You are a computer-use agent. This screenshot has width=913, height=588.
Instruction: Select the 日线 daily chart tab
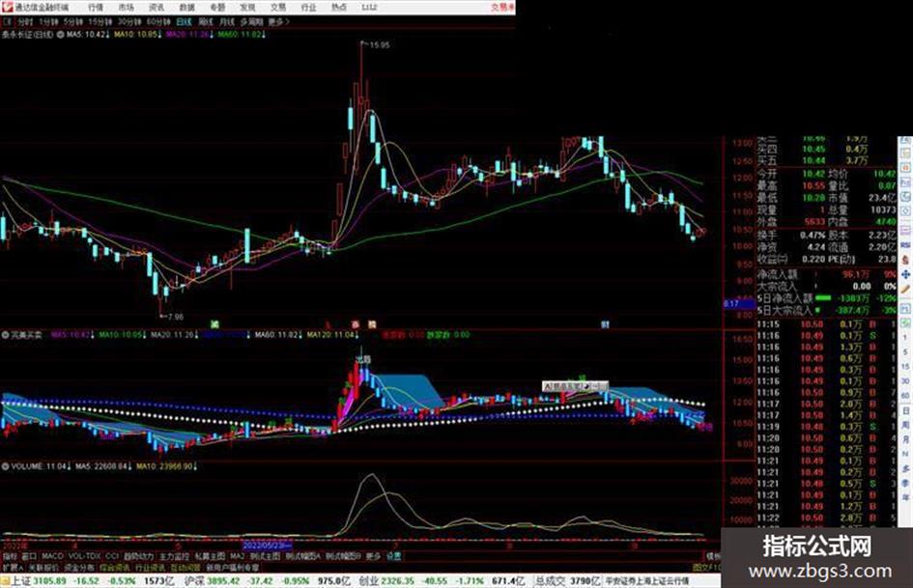coord(184,21)
